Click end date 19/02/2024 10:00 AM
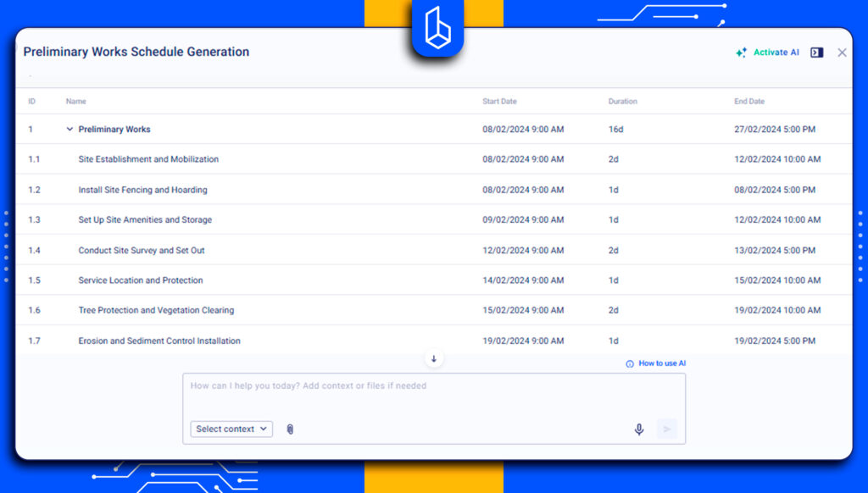The height and width of the screenshot is (493, 868). point(777,310)
